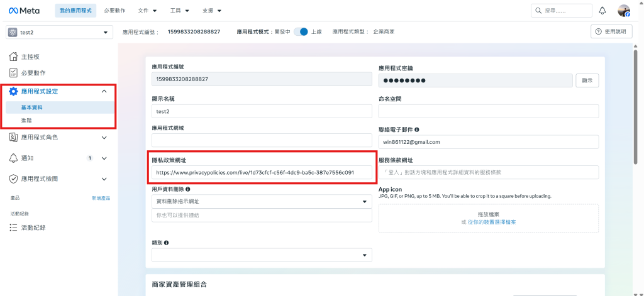Open the 支援 menu dropdown
644x296 pixels.
(x=212, y=11)
